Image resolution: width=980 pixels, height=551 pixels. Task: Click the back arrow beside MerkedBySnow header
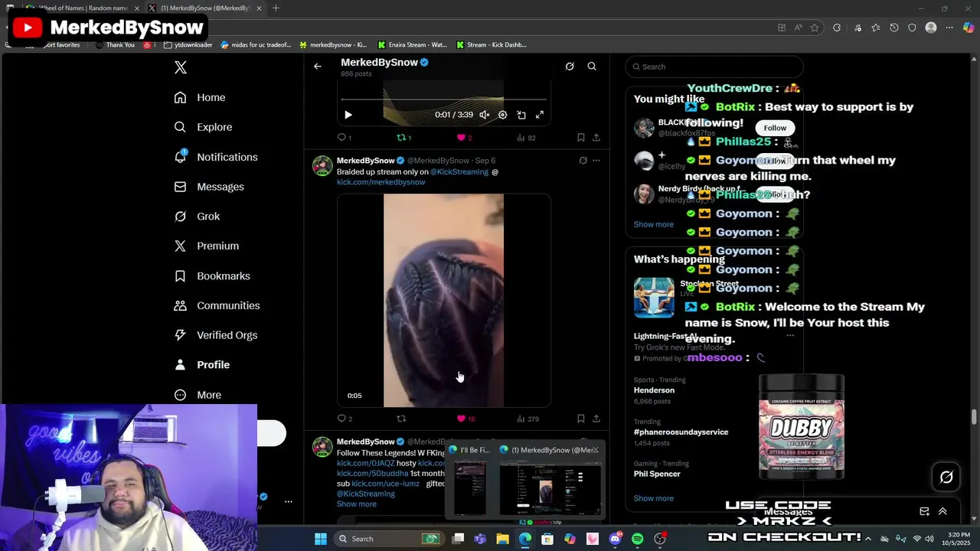click(318, 67)
